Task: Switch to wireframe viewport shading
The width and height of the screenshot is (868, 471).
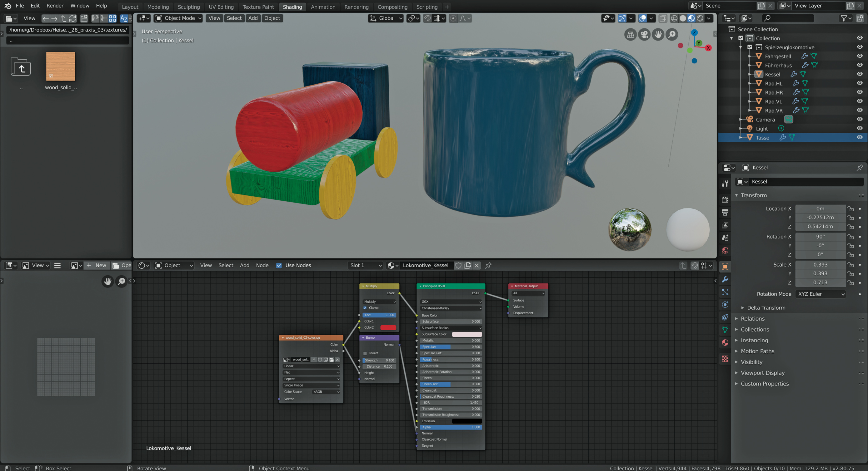Action: coord(674,18)
